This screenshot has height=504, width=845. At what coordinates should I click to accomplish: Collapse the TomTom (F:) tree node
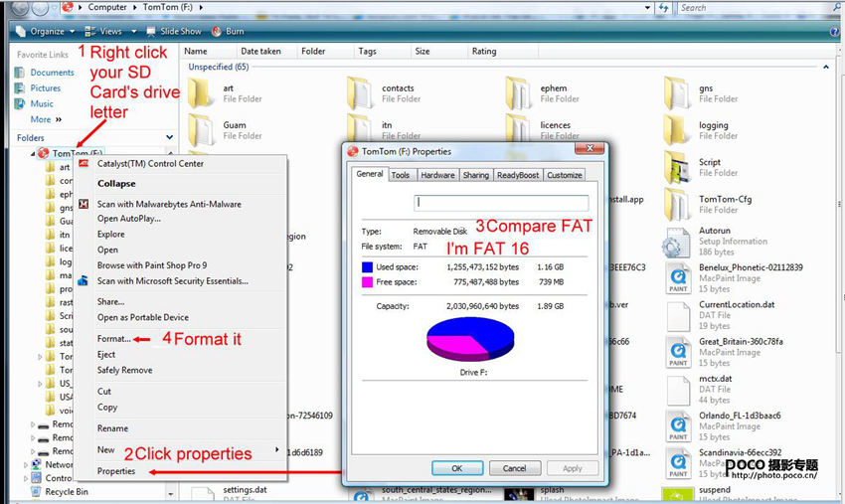click(x=33, y=154)
